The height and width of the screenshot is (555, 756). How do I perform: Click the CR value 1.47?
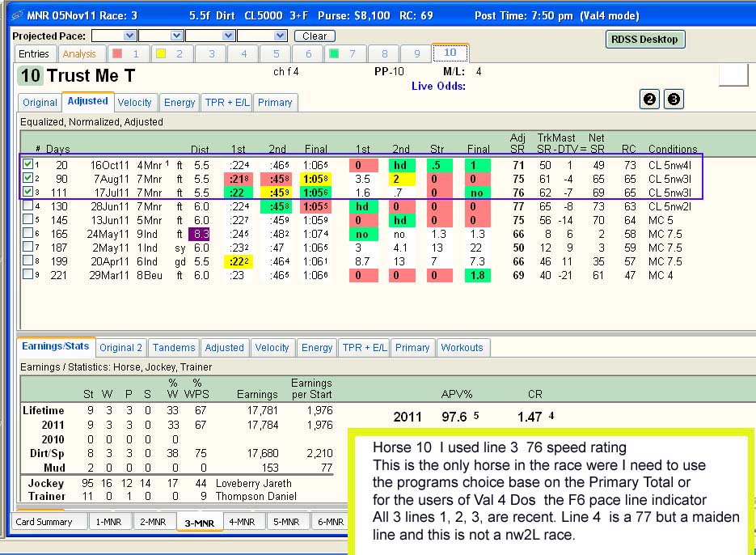click(x=530, y=417)
